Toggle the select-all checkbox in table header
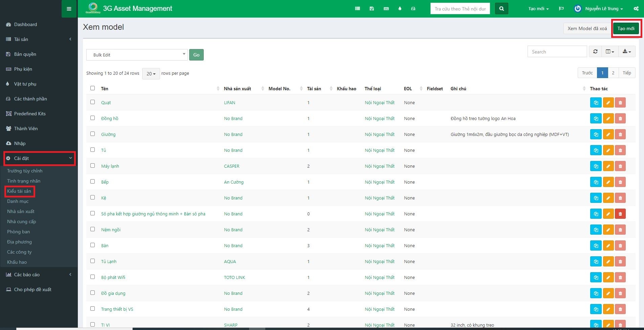The width and height of the screenshot is (644, 330). [x=93, y=88]
